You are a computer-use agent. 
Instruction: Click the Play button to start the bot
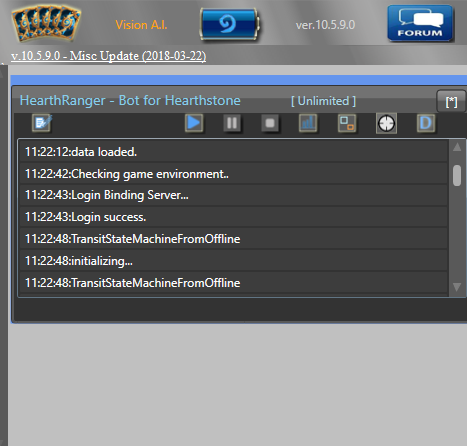pos(194,123)
